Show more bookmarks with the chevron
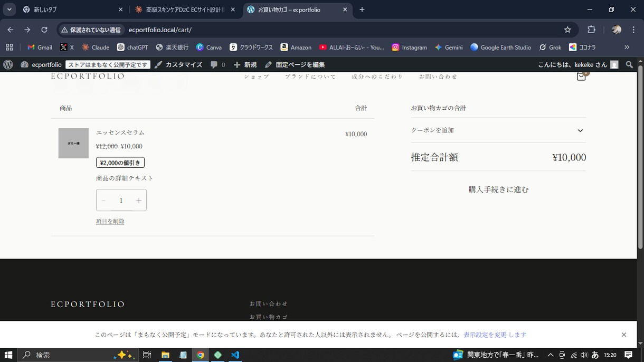The image size is (644, 362). 627,47
